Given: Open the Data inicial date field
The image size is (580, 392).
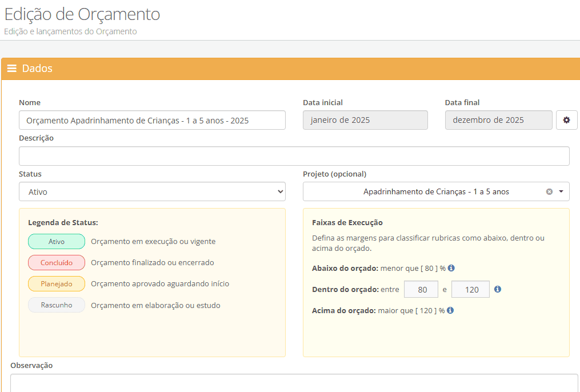Looking at the screenshot, I should click(x=365, y=120).
